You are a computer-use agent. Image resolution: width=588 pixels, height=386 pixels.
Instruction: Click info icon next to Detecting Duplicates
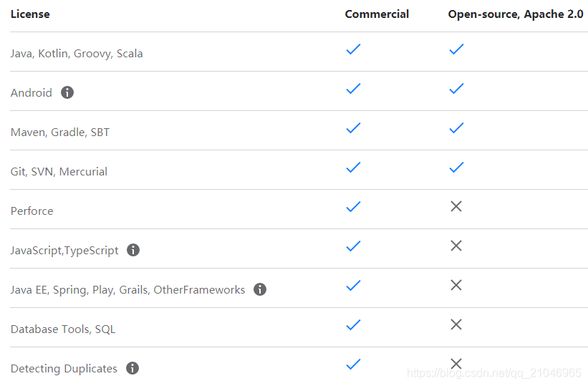[x=132, y=368]
